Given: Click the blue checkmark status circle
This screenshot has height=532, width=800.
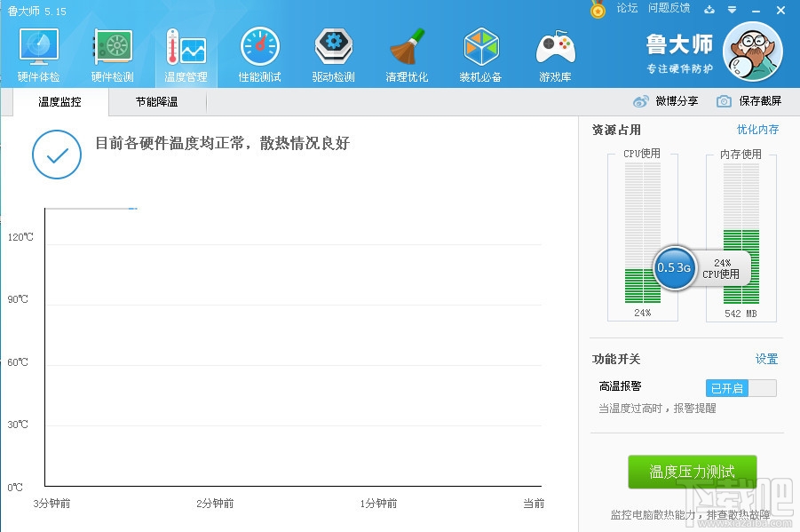Looking at the screenshot, I should (57, 155).
